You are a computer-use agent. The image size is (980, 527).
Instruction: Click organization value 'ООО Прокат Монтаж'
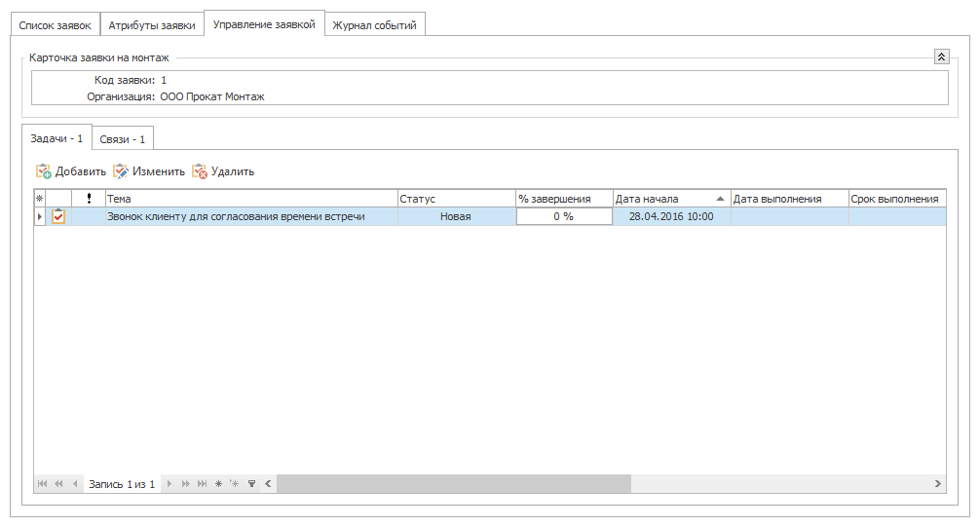point(211,96)
